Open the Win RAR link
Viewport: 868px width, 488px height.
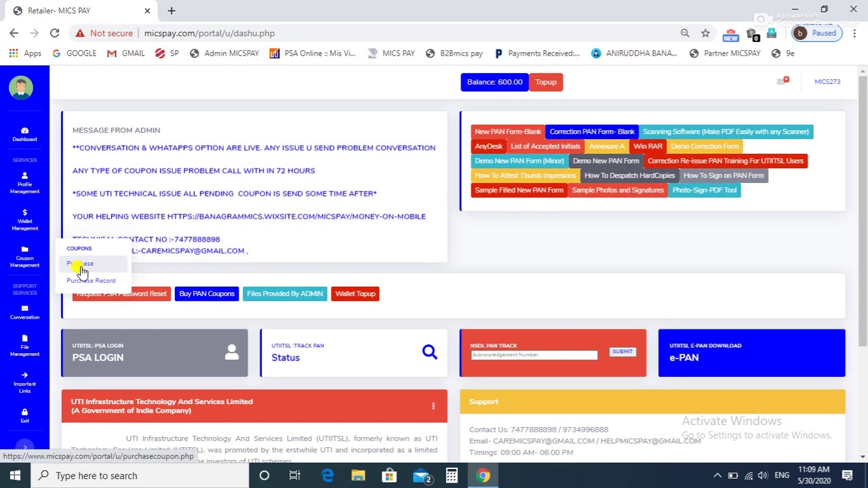coord(648,146)
